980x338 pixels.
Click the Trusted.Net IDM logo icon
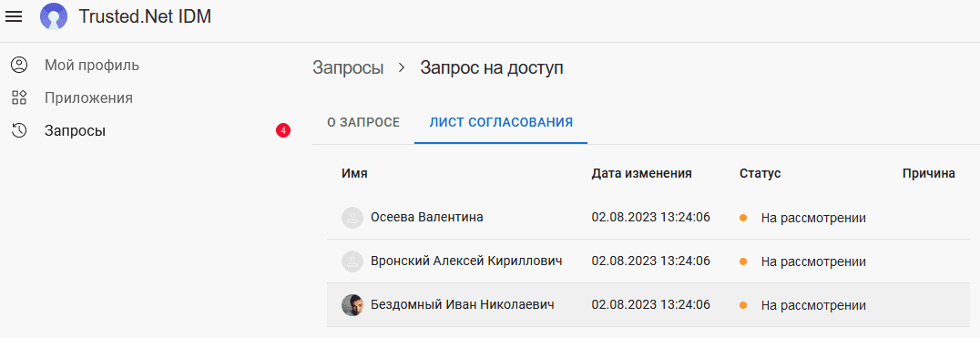[x=54, y=17]
